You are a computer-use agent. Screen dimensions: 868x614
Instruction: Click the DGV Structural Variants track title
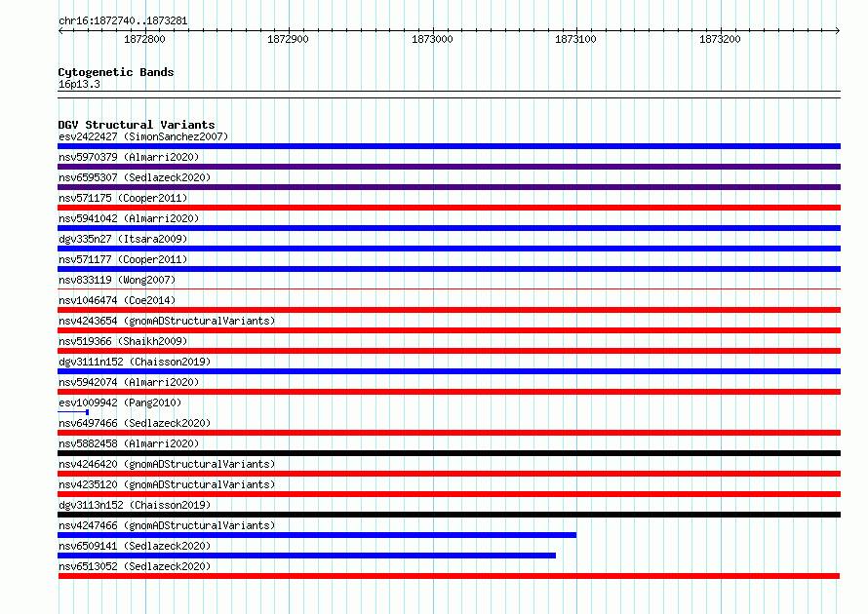[x=137, y=125]
